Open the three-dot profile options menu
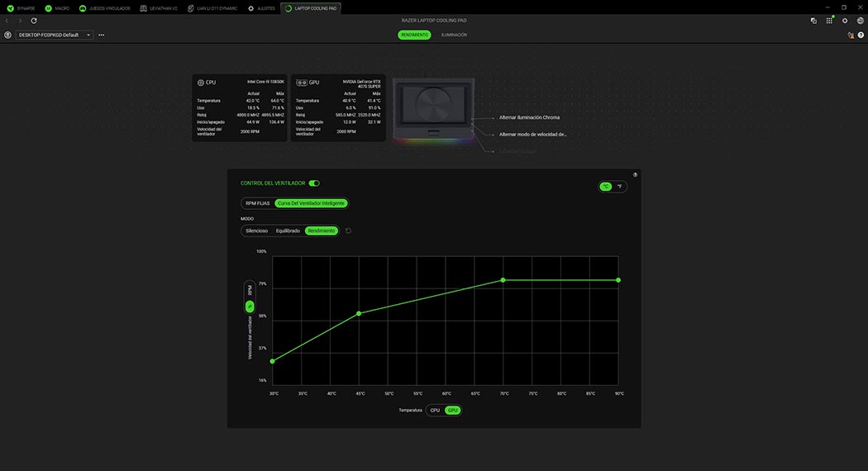This screenshot has width=868, height=471. (102, 35)
